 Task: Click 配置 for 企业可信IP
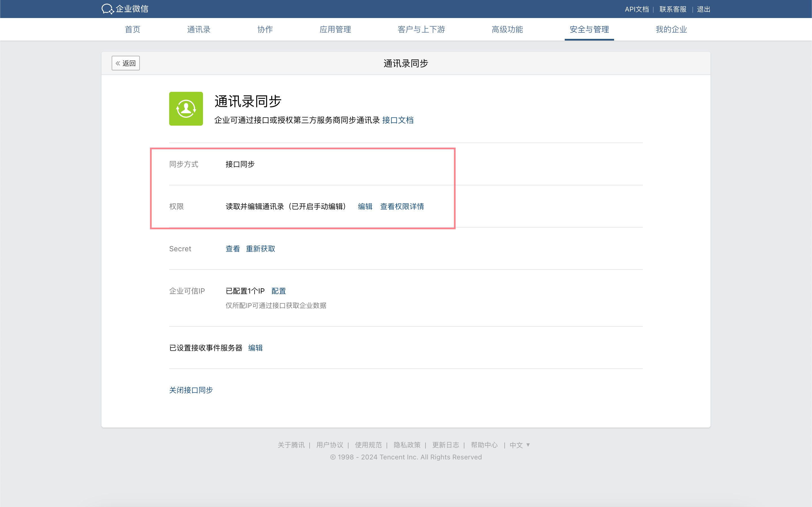[279, 291]
